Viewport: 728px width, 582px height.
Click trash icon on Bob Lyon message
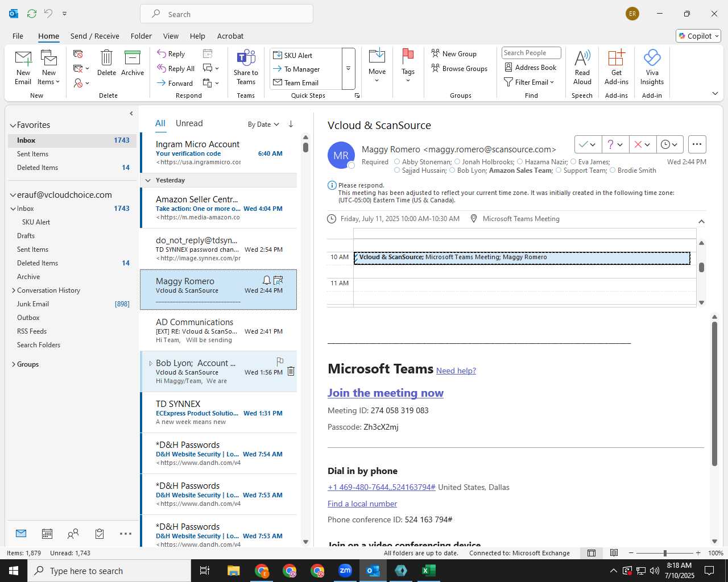click(291, 371)
